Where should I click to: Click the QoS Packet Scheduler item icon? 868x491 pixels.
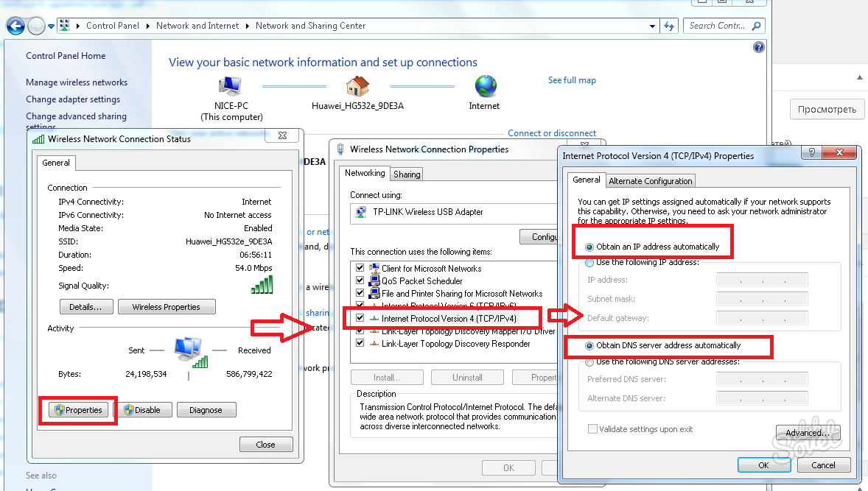pos(374,281)
